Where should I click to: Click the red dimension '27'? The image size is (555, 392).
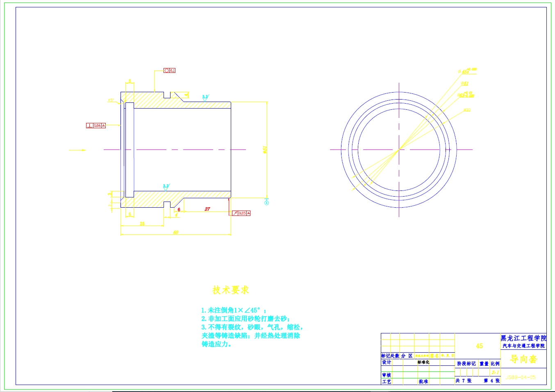tap(207, 209)
